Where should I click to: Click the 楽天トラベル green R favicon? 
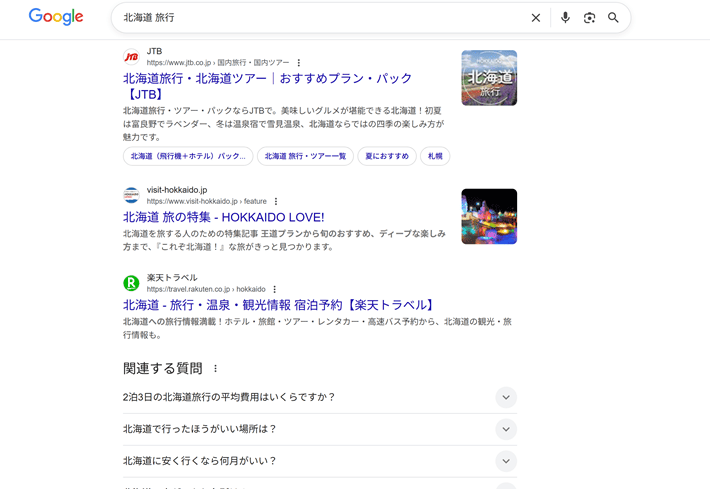(131, 283)
